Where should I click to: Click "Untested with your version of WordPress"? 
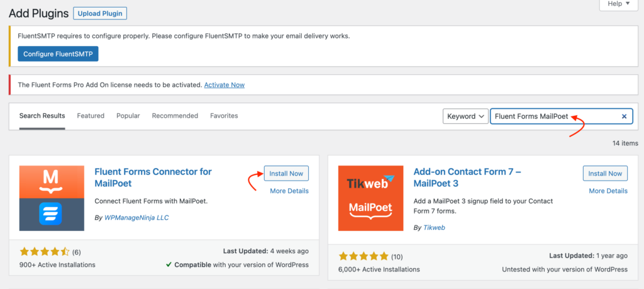pos(565,269)
